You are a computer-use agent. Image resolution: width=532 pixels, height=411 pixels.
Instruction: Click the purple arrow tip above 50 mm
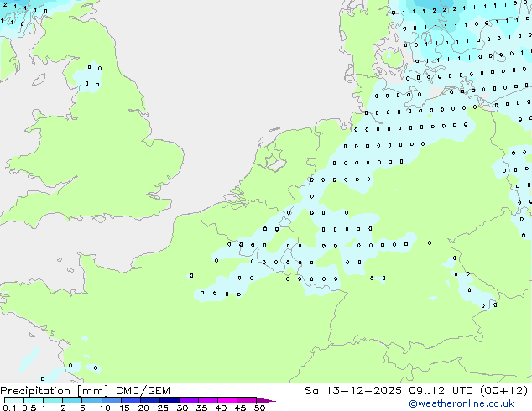click(x=266, y=400)
